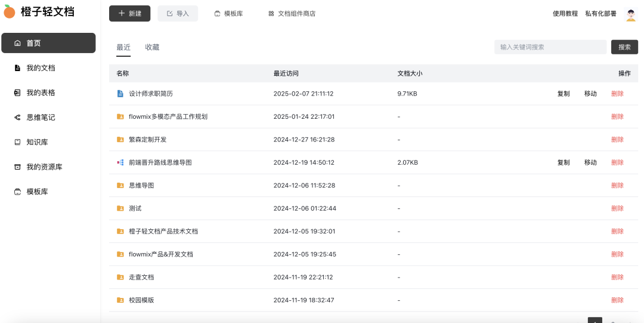The image size is (644, 323).
Task: Open the 校园模版 folder name
Action: [x=141, y=300]
